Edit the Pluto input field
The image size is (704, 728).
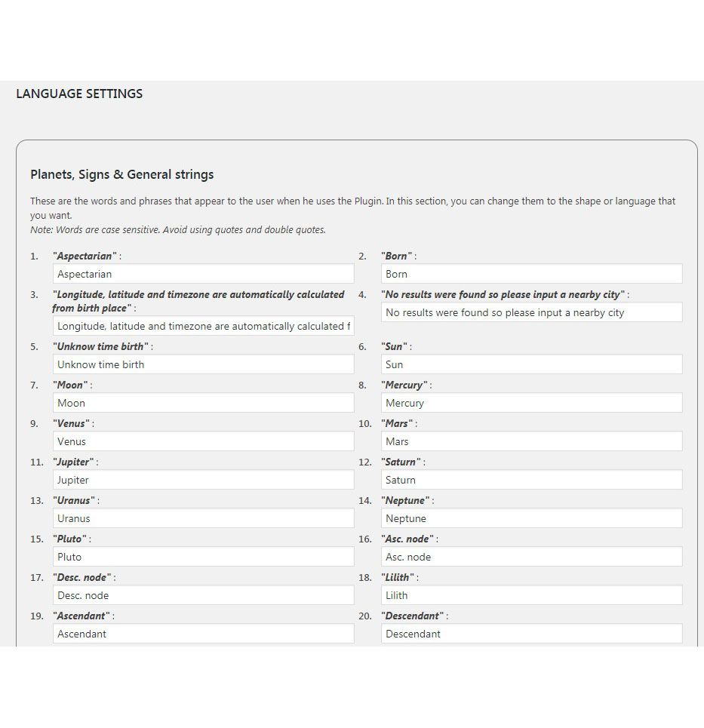point(203,557)
